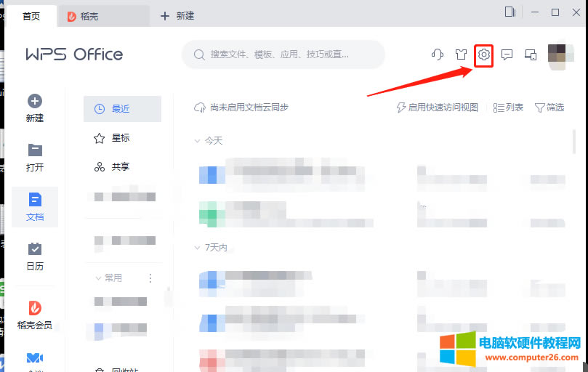
Task: Open the skin shirt icon
Action: click(x=461, y=54)
